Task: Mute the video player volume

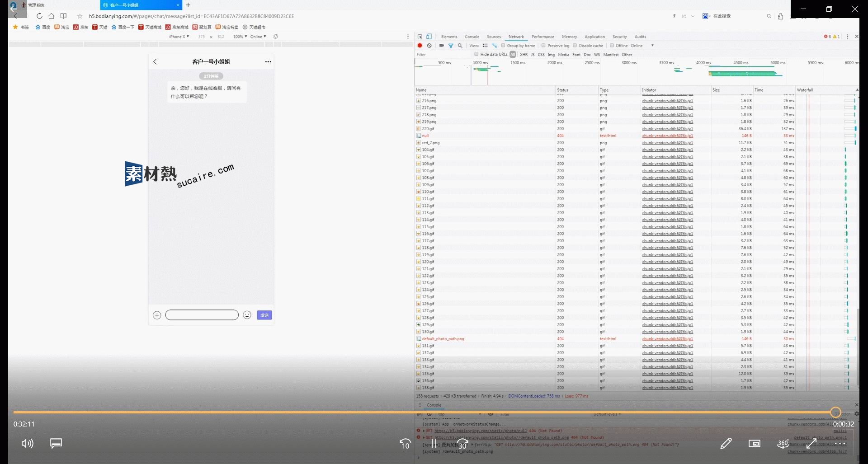Action: [x=27, y=443]
